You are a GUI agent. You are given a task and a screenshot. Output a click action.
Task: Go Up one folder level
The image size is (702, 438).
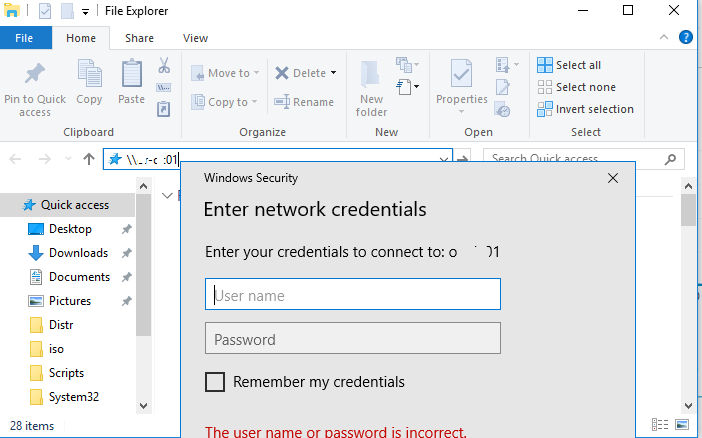coord(89,159)
